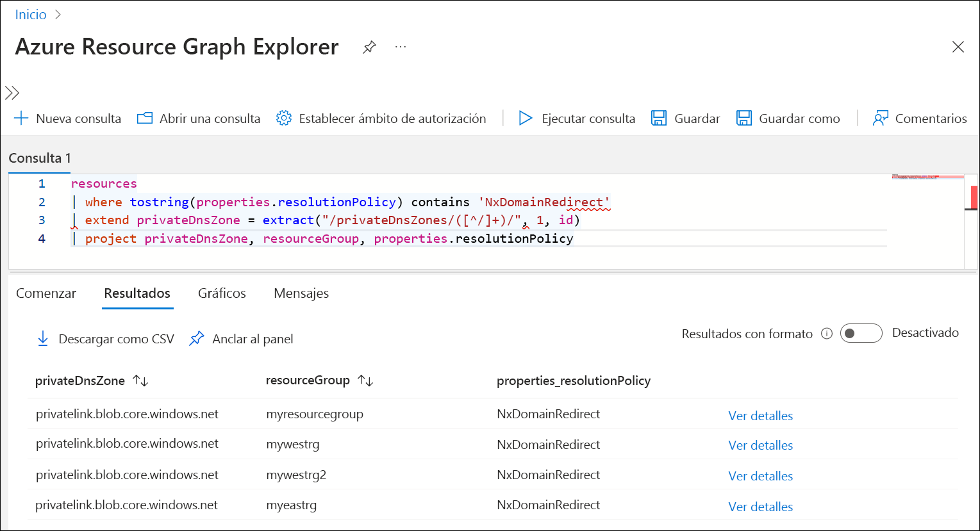Click the Guardar como disk icon
Screen dimensions: 980x531
click(x=743, y=118)
